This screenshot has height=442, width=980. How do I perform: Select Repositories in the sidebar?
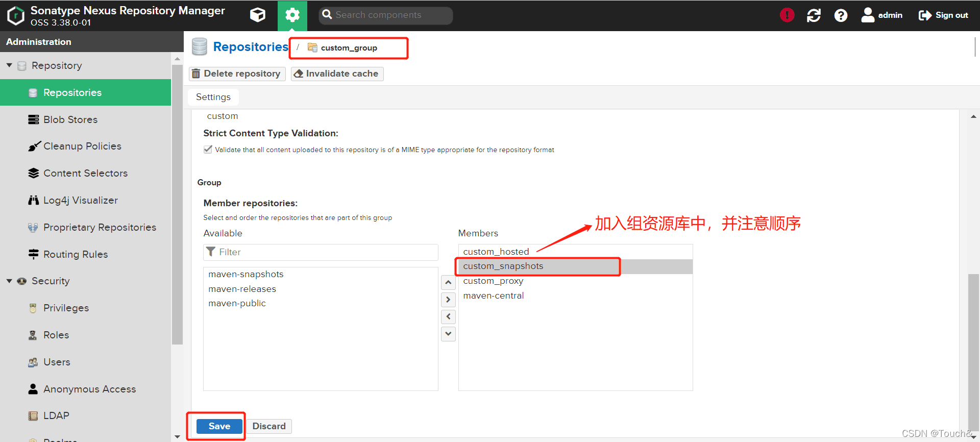85,92
